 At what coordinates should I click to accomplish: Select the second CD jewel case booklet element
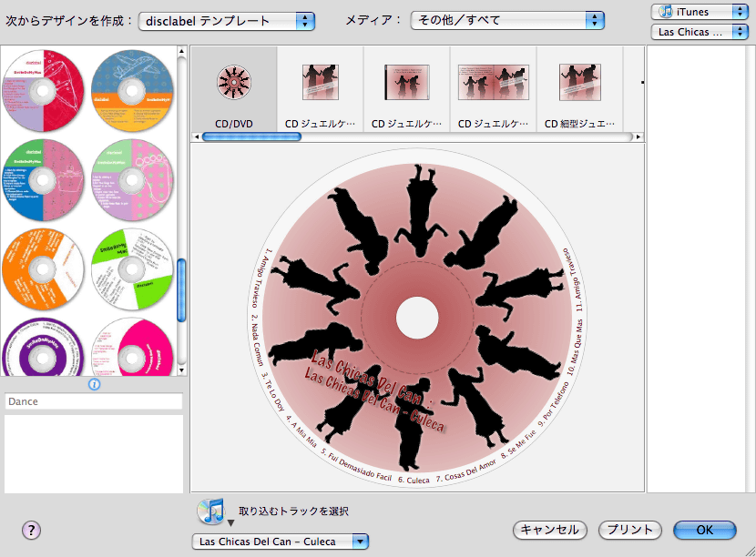[x=406, y=89]
